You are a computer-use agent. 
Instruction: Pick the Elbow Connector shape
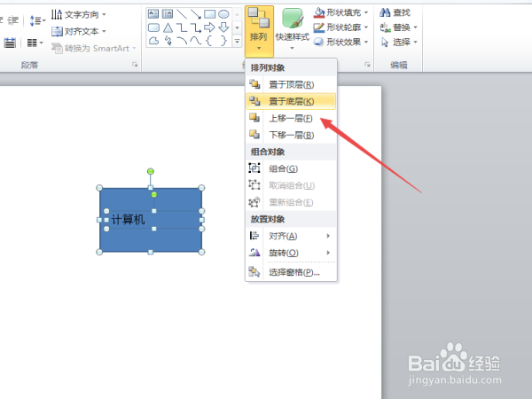[x=182, y=27]
